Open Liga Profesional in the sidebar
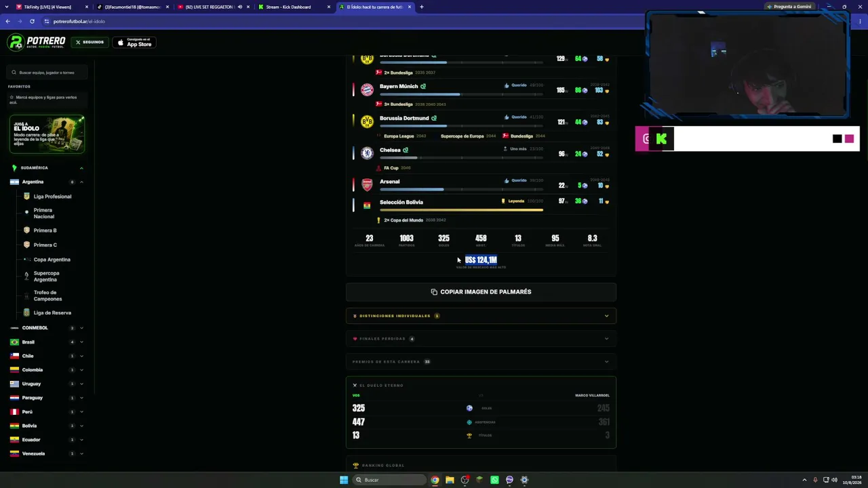 coord(52,197)
